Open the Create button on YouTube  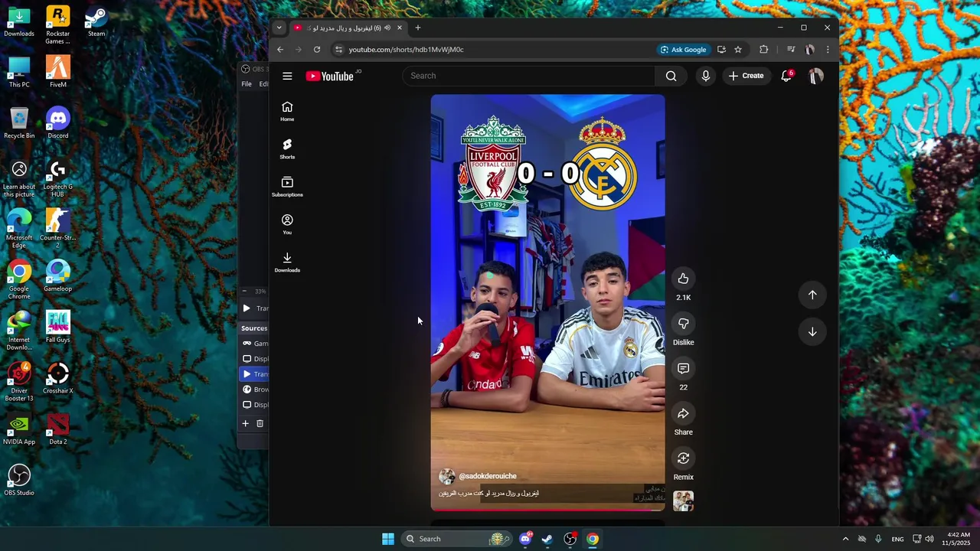[x=746, y=76]
